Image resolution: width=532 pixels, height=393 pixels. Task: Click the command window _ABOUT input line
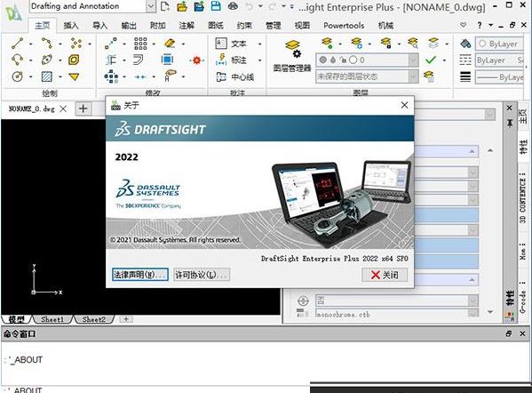pyautogui.click(x=25, y=360)
